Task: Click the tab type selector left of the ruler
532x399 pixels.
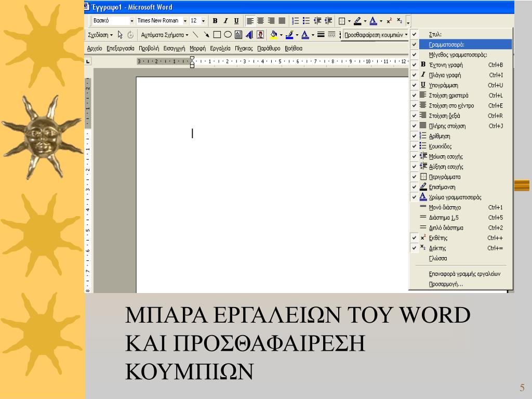Action: 88,61
